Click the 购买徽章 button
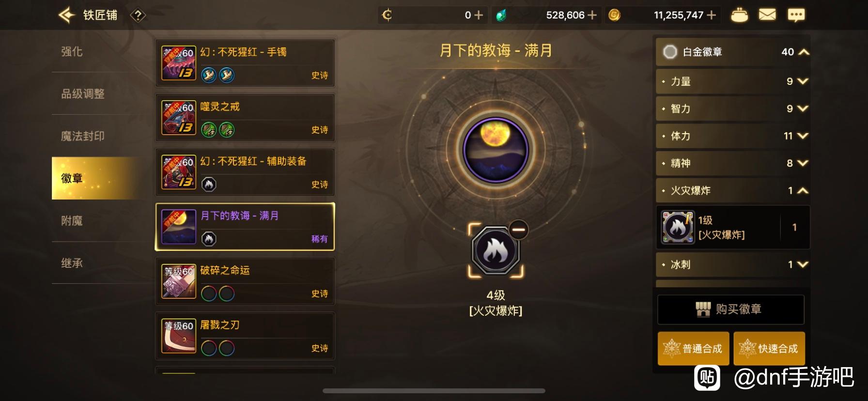The image size is (868, 401). [x=730, y=309]
